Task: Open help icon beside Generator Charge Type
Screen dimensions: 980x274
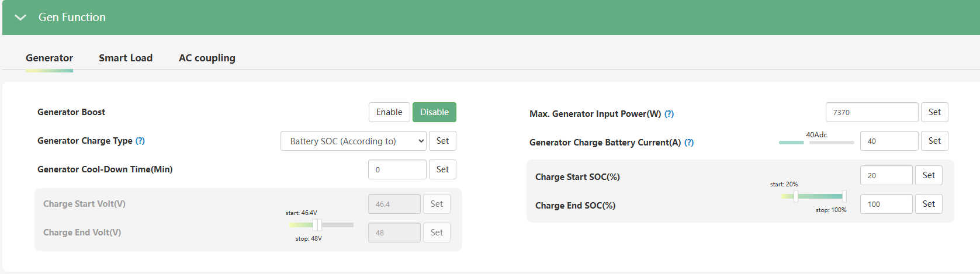Action: tap(140, 141)
